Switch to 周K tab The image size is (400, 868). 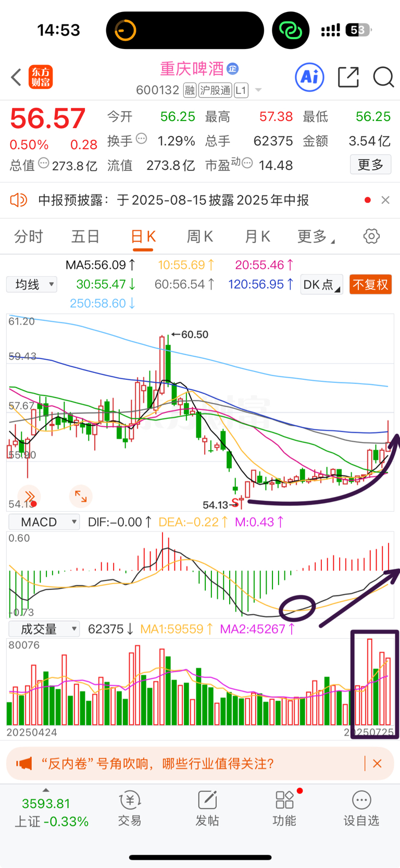coord(200,237)
